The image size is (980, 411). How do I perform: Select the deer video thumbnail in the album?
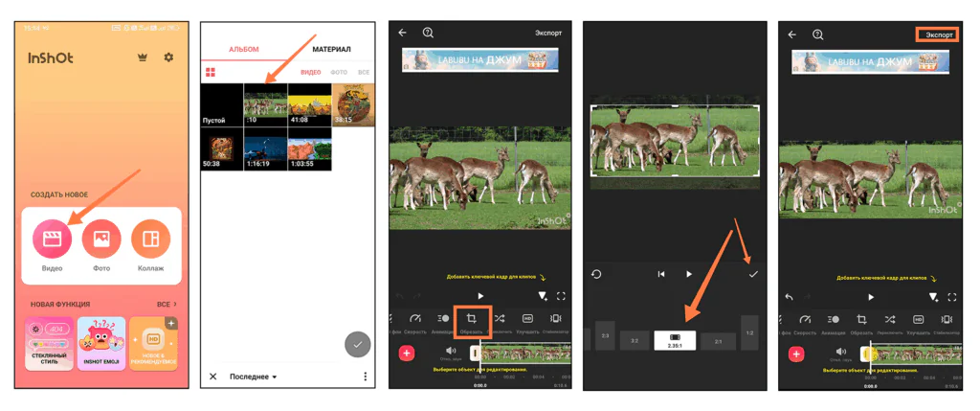[x=265, y=105]
